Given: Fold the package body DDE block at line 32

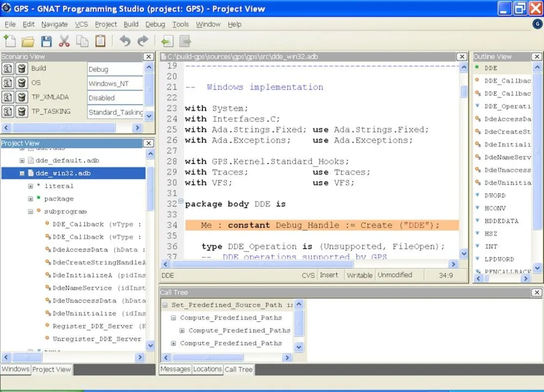Looking at the screenshot, I should [x=181, y=201].
